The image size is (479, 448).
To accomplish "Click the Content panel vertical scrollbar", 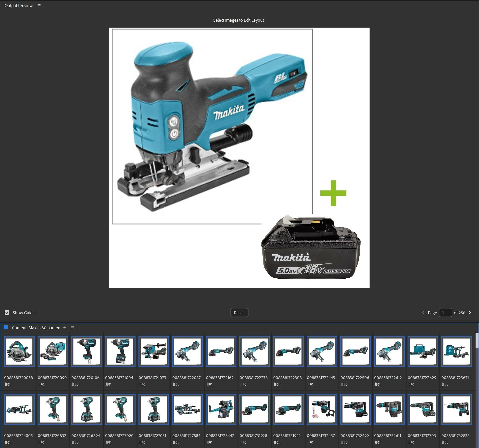I will pyautogui.click(x=477, y=340).
